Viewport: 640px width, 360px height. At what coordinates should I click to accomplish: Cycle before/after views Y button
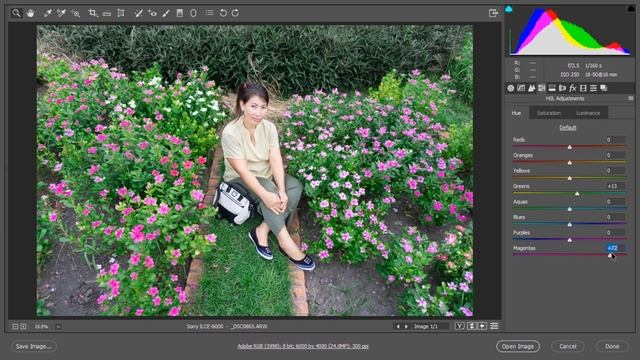pos(460,326)
